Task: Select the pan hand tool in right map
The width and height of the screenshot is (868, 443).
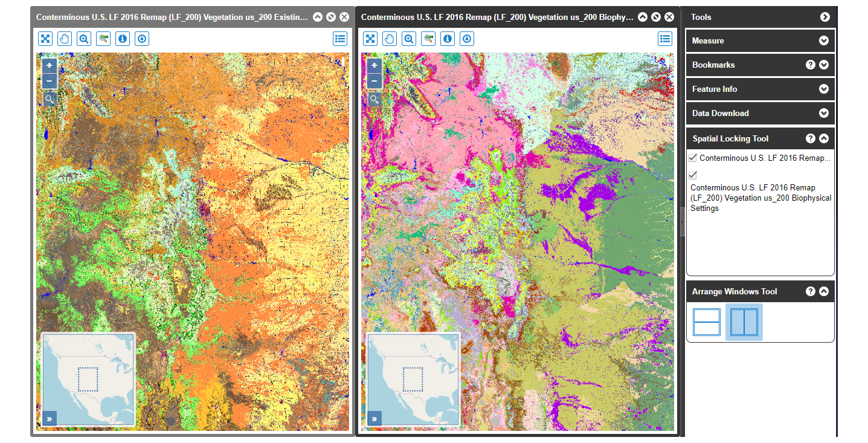Action: [390, 39]
